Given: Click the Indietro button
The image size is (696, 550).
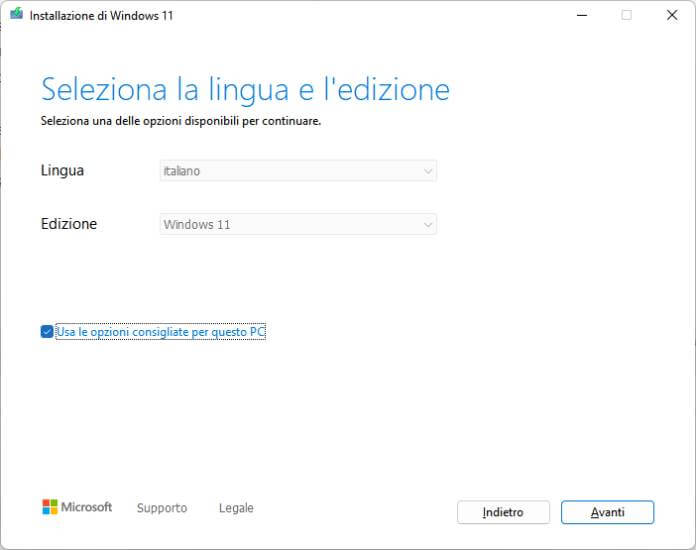Looking at the screenshot, I should pos(503,512).
